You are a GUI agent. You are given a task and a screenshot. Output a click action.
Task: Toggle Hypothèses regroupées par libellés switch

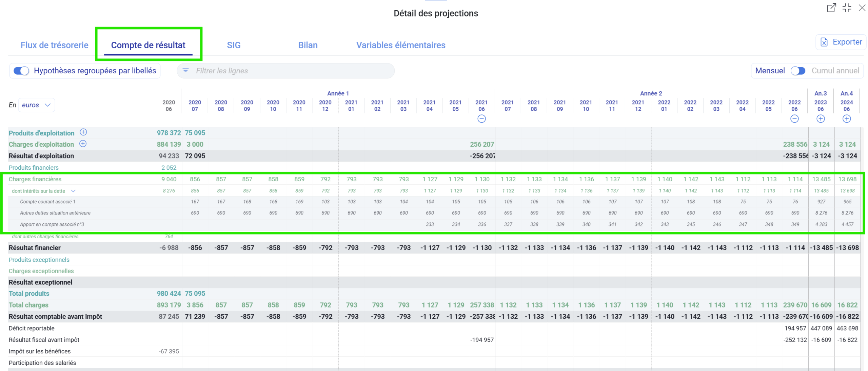tap(21, 71)
